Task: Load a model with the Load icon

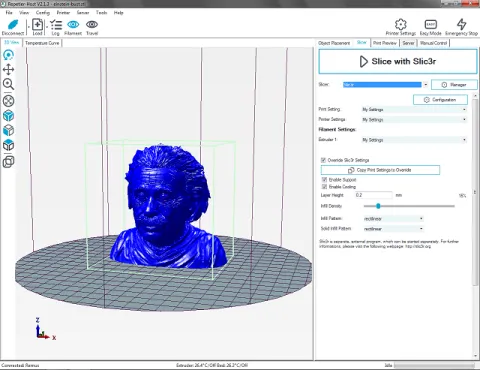Action: pyautogui.click(x=37, y=25)
